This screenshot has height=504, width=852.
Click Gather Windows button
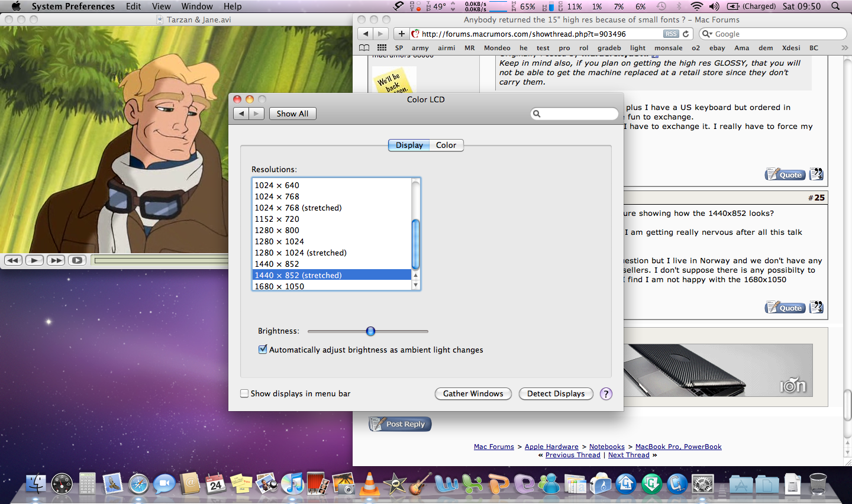(x=473, y=393)
